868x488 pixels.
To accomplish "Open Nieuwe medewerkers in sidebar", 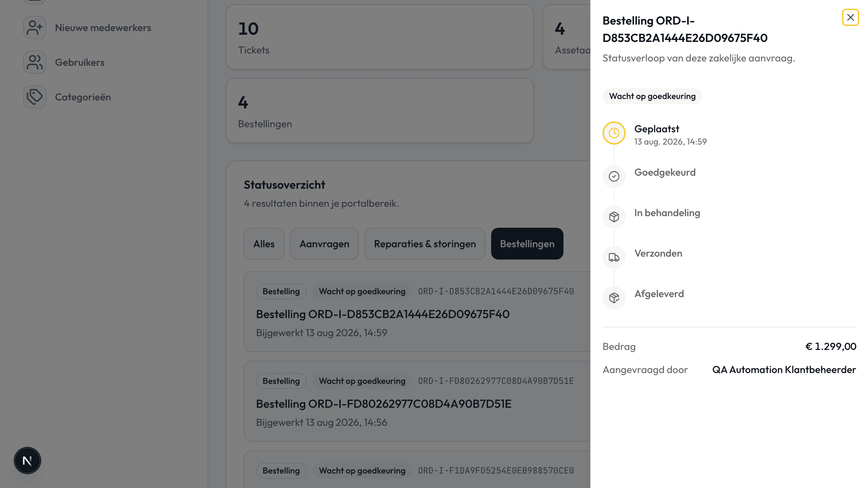I will point(103,27).
